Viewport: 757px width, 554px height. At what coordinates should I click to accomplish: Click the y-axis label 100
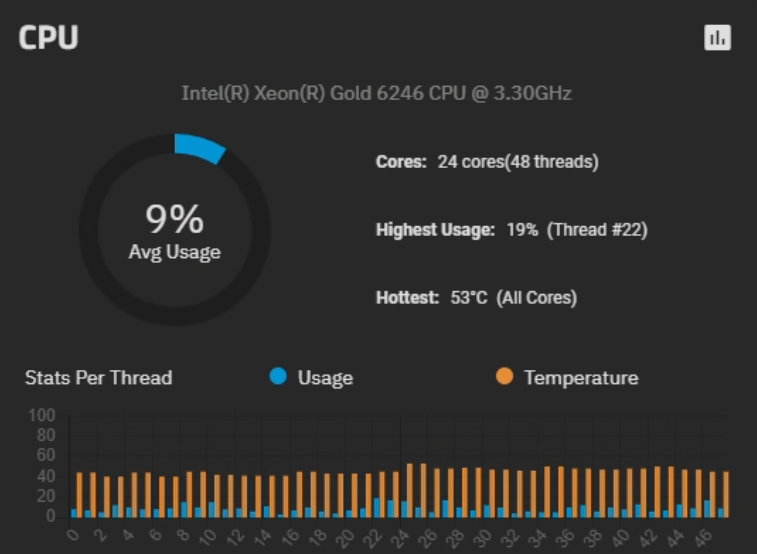tap(42, 415)
